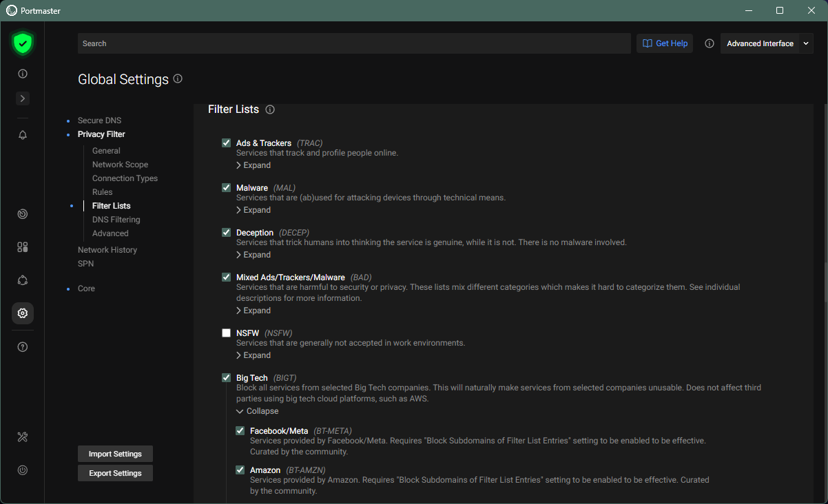Open the DNS Filtering subsection
The image size is (828, 504).
[x=116, y=220]
